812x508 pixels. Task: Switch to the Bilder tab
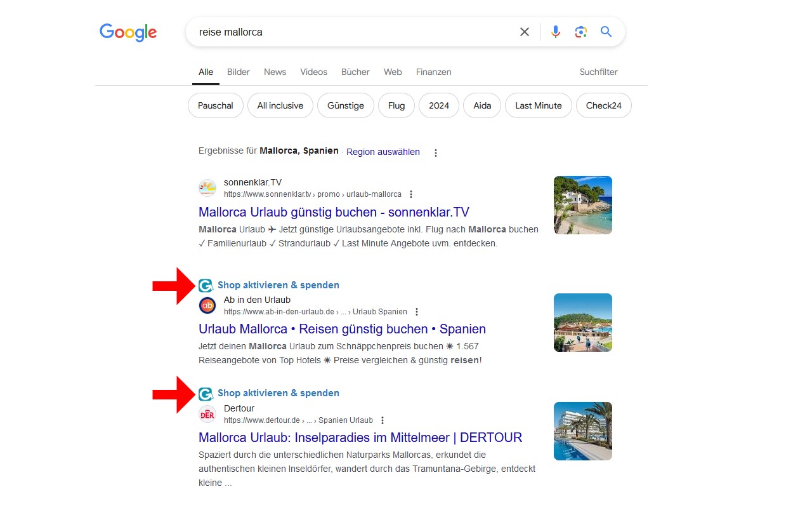[239, 72]
